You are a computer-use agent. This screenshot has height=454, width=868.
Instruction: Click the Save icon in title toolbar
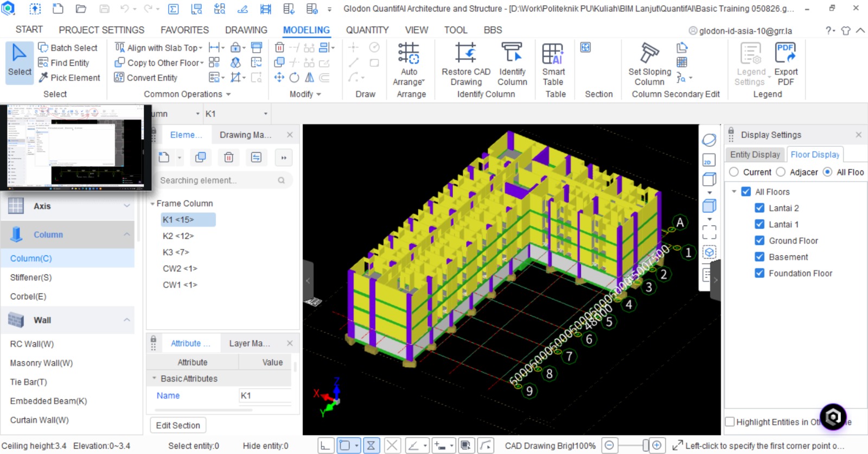click(104, 9)
